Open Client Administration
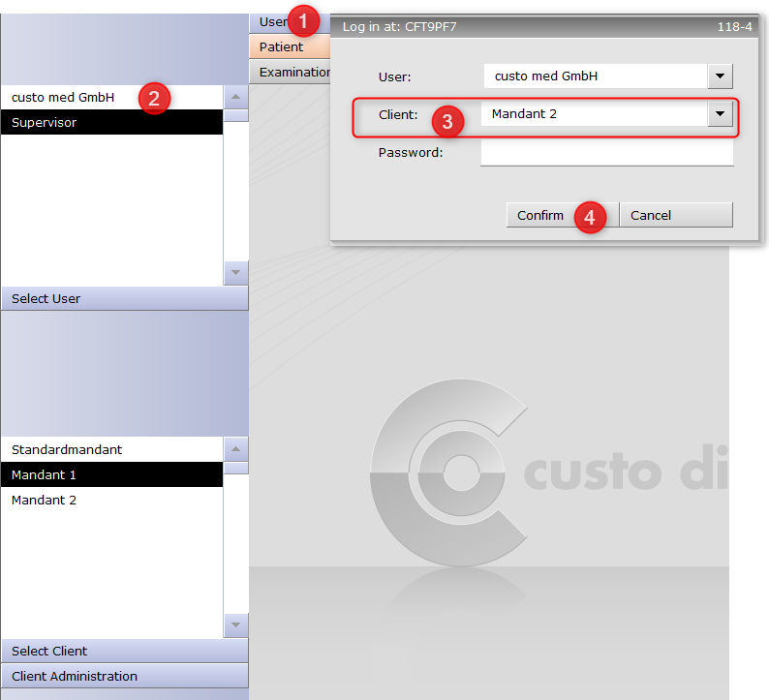 [125, 676]
